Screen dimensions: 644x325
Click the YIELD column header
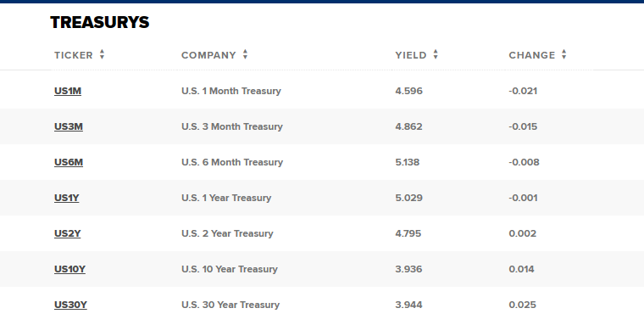tap(411, 55)
